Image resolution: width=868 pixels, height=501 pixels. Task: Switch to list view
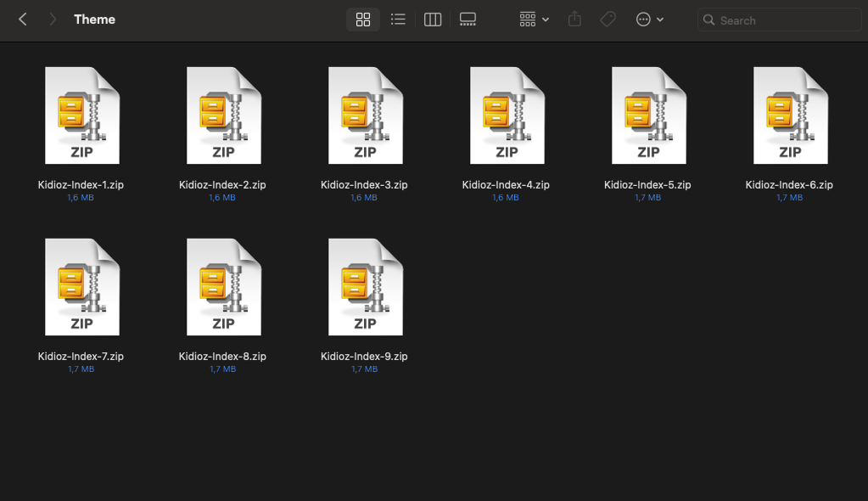(398, 20)
